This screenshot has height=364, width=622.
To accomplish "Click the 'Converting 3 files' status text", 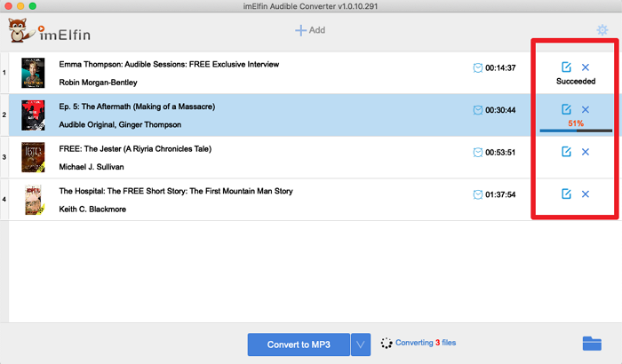I will point(426,343).
